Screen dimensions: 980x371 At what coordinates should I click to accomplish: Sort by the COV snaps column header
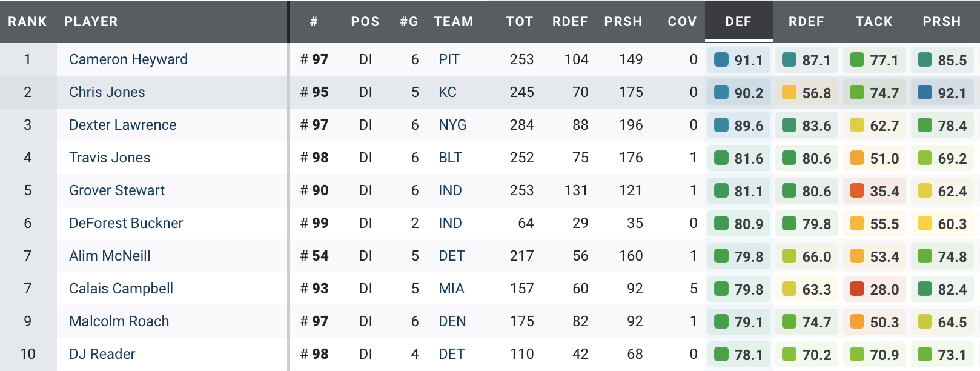[x=682, y=22]
